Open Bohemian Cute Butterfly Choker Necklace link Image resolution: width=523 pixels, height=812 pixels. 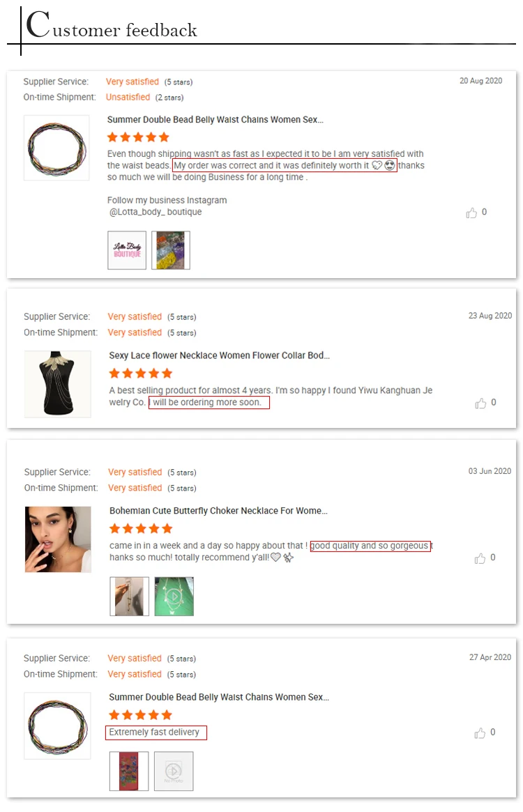(x=218, y=511)
